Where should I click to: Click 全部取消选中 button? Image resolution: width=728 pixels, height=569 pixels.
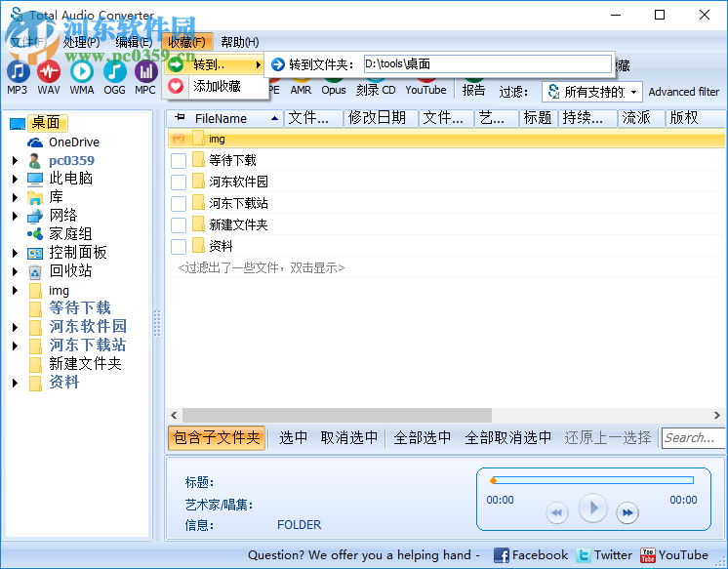click(507, 437)
